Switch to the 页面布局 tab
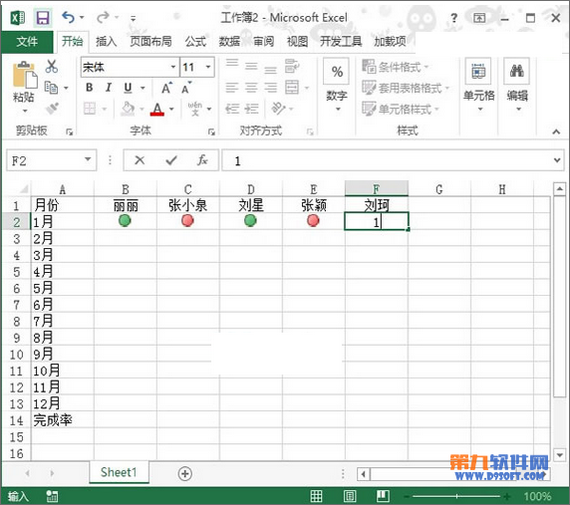 pos(151,41)
